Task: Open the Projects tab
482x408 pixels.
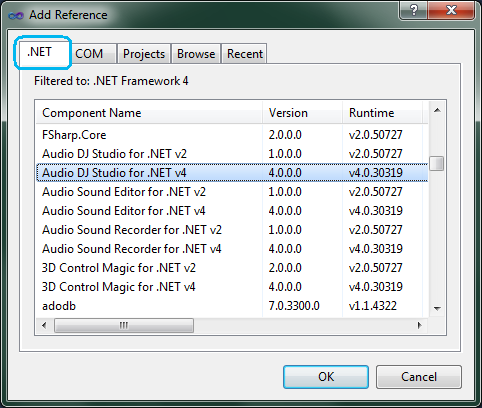Action: 144,54
